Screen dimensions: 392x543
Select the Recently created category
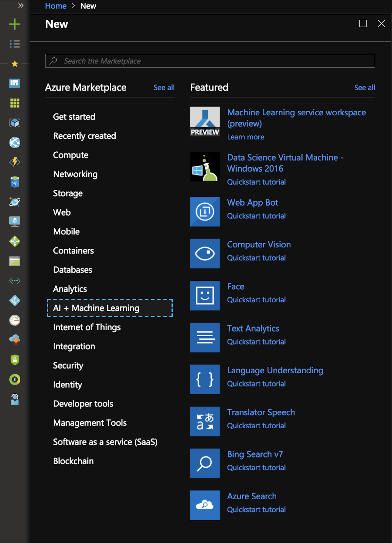pyautogui.click(x=85, y=136)
